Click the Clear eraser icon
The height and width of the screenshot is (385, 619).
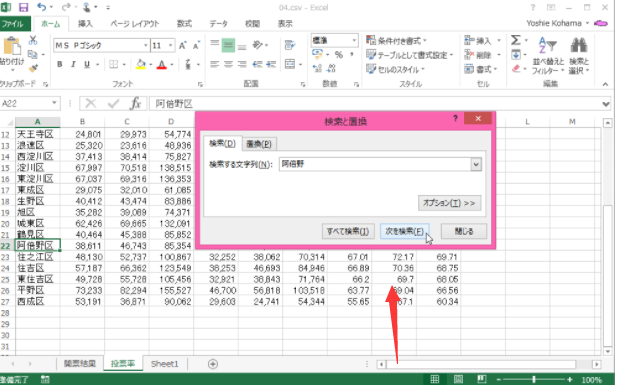click(516, 69)
